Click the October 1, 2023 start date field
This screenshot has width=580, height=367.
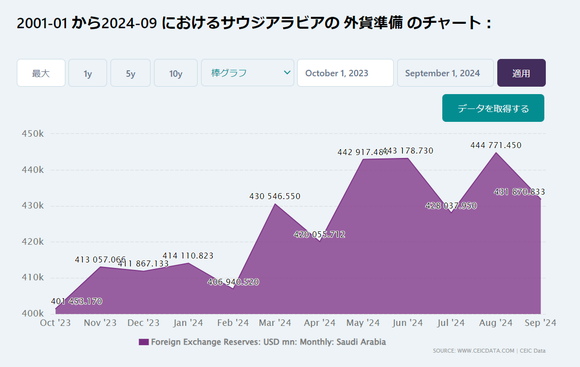tap(345, 73)
